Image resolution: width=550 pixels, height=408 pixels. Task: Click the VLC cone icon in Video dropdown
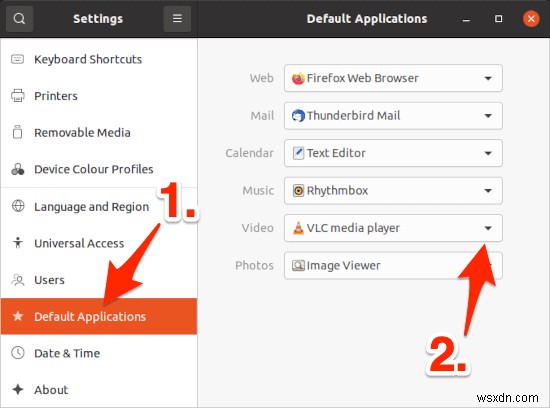tap(298, 228)
